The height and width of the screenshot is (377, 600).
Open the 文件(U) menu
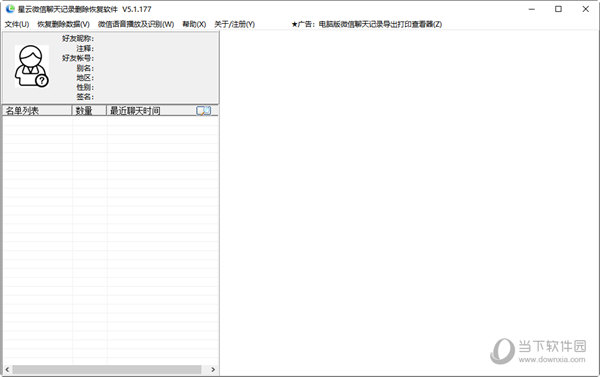(x=17, y=24)
